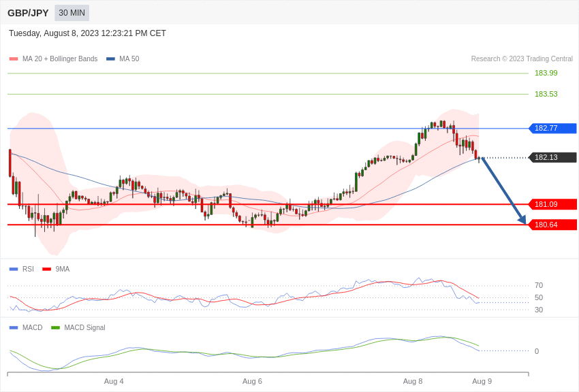Select the 30 MIN timeframe badge

coord(72,13)
